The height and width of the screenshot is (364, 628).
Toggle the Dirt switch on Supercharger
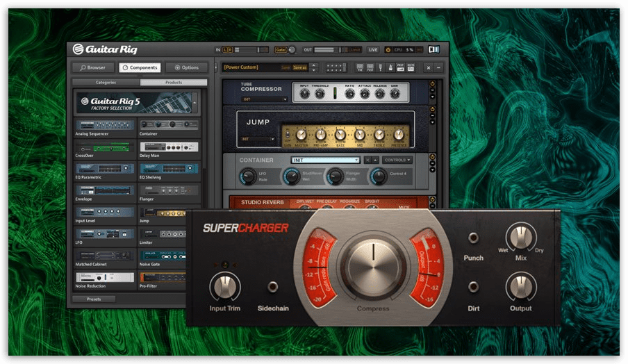click(x=473, y=287)
